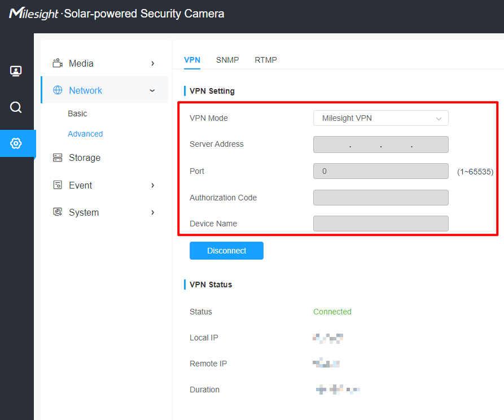Viewport: 504px width, 420px height.
Task: Select the Network menu label
Action: pos(85,90)
